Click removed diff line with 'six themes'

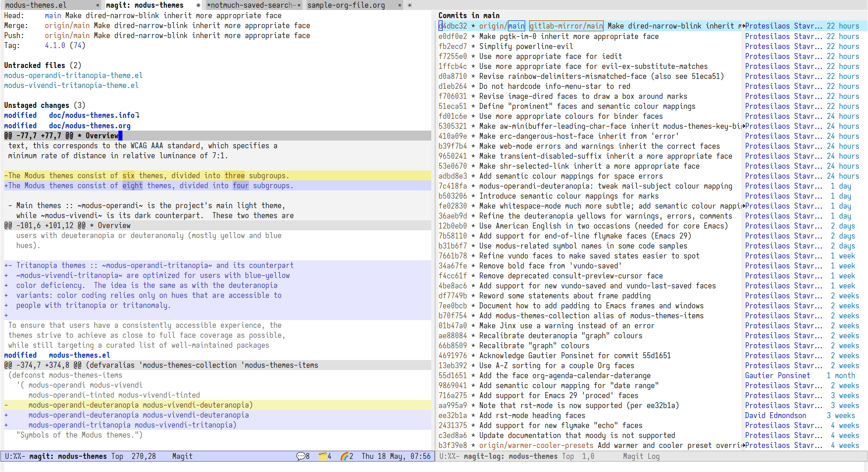[x=218, y=175]
